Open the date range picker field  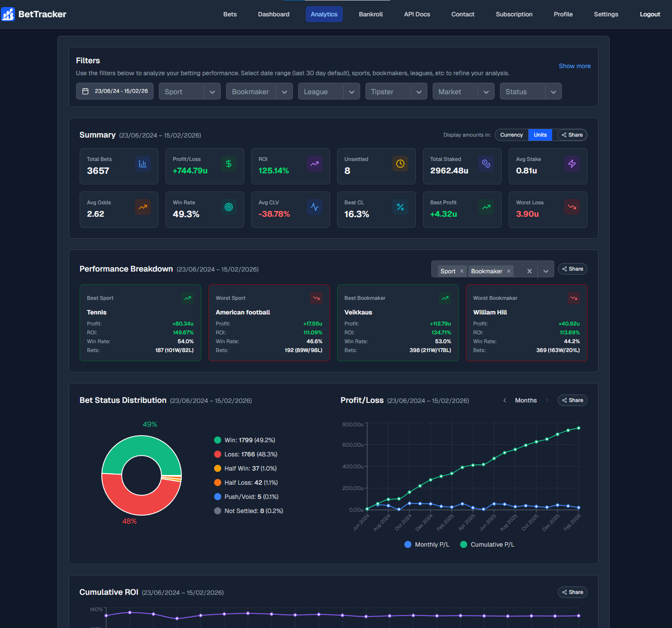(115, 91)
